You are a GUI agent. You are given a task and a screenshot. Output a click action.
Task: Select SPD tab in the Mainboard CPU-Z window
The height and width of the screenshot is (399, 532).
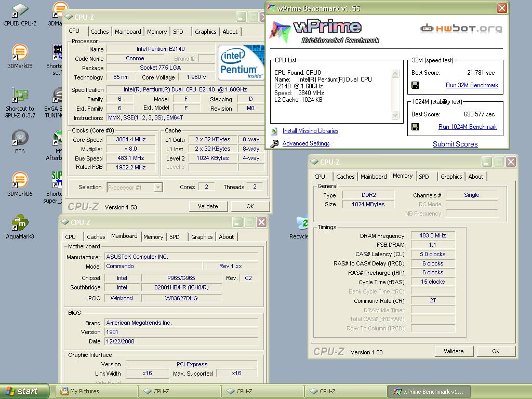tap(175, 237)
